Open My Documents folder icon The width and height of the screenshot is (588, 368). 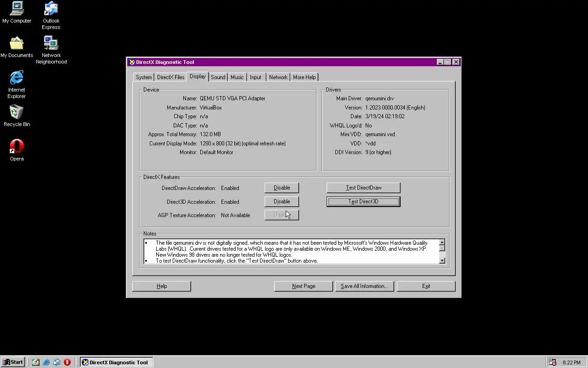[x=17, y=47]
